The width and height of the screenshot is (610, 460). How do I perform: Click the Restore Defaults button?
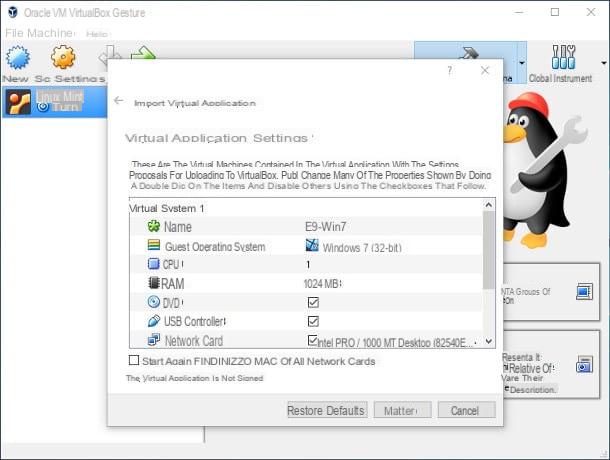pyautogui.click(x=326, y=410)
